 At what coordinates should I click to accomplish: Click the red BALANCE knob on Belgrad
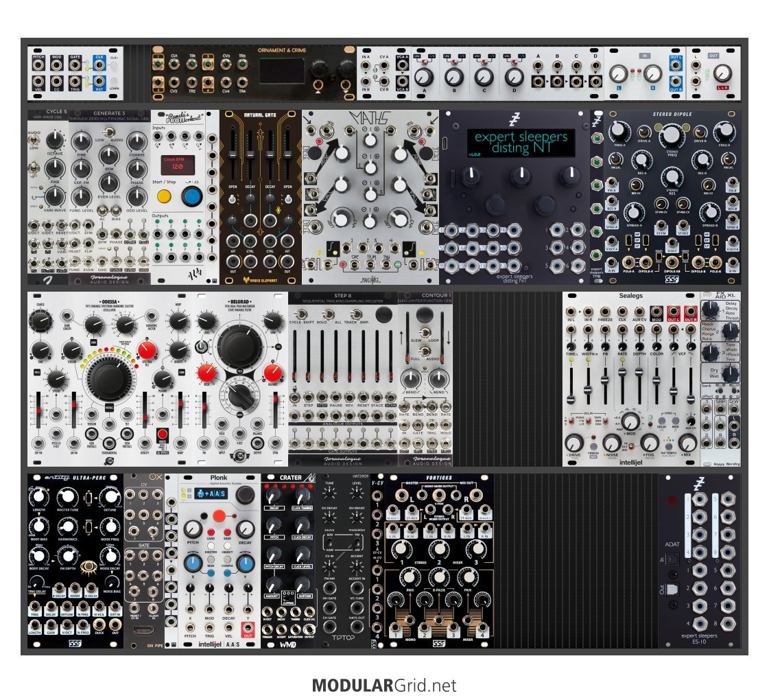(272, 373)
